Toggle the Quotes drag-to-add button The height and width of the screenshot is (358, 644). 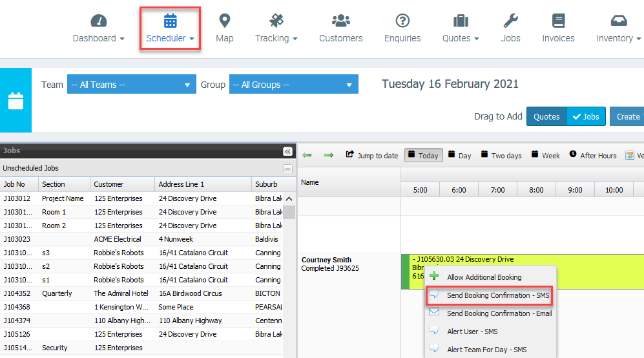click(x=546, y=116)
